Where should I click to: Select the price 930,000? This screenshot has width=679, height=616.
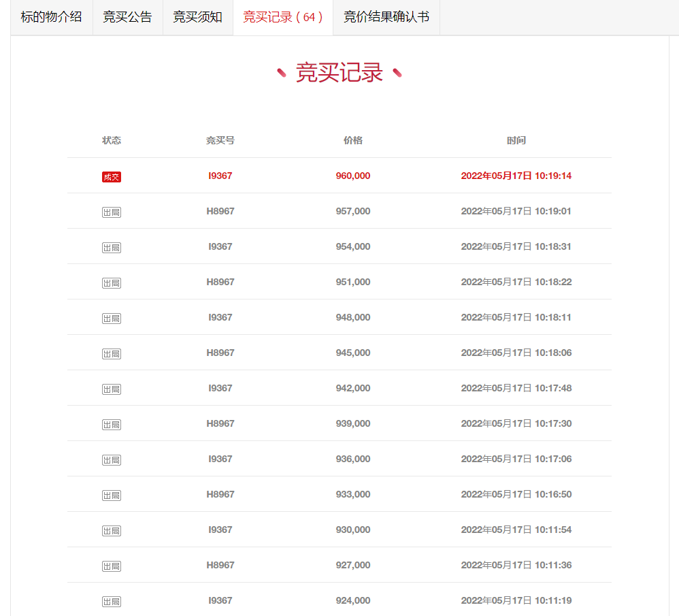[x=353, y=530]
